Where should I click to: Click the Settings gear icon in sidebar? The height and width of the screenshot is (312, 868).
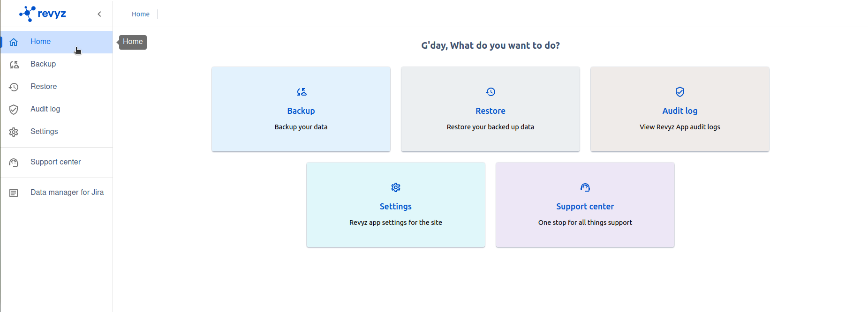14,132
